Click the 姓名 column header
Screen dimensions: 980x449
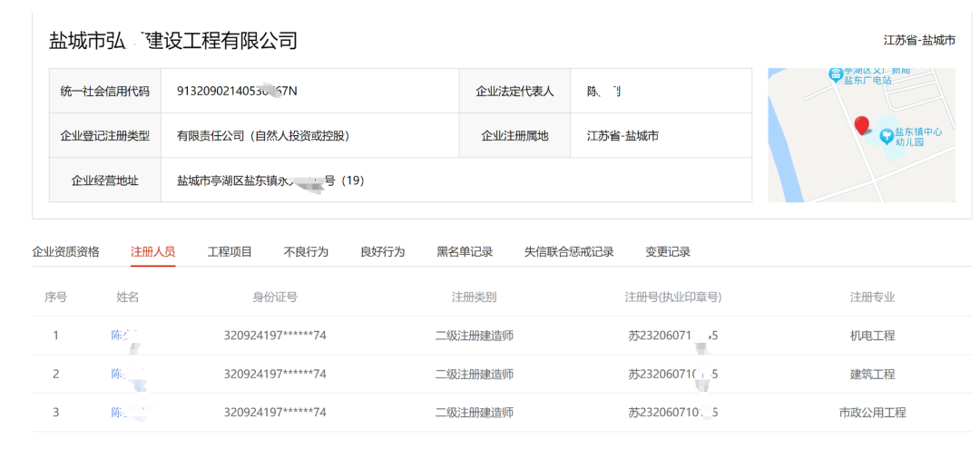(x=128, y=298)
